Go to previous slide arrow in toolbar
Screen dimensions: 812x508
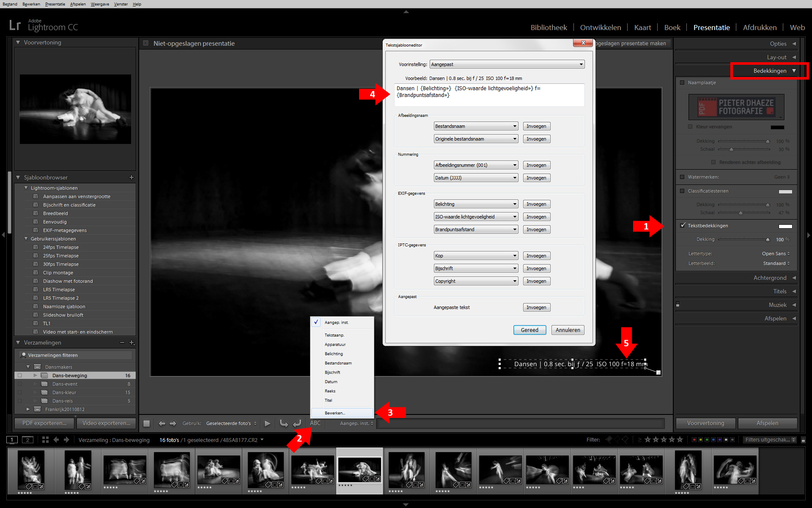point(162,423)
